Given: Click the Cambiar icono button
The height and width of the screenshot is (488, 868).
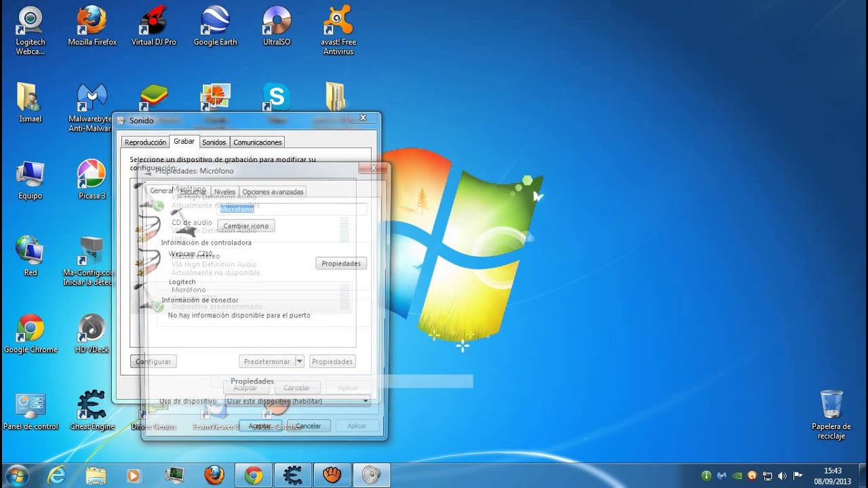Looking at the screenshot, I should point(245,226).
